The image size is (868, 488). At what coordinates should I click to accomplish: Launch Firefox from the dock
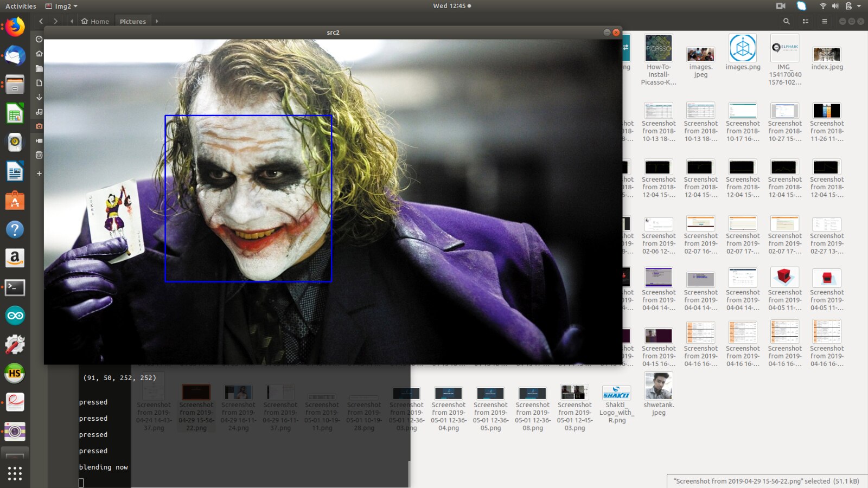click(15, 27)
